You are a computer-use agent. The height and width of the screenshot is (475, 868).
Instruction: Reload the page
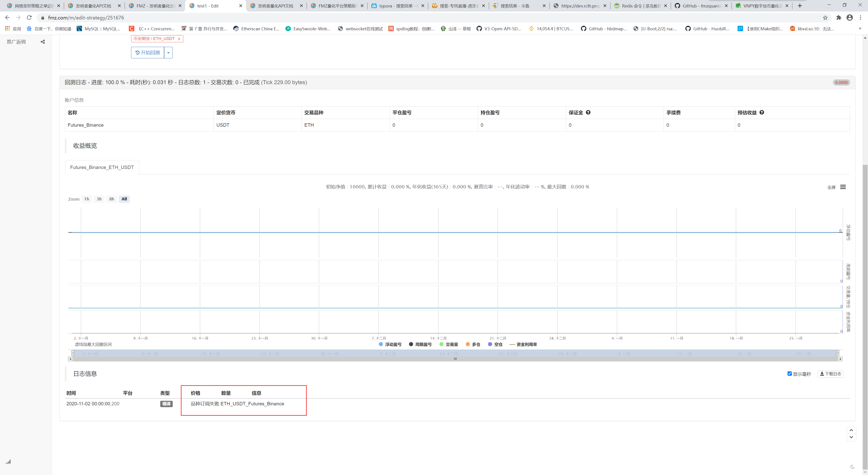pos(29,18)
